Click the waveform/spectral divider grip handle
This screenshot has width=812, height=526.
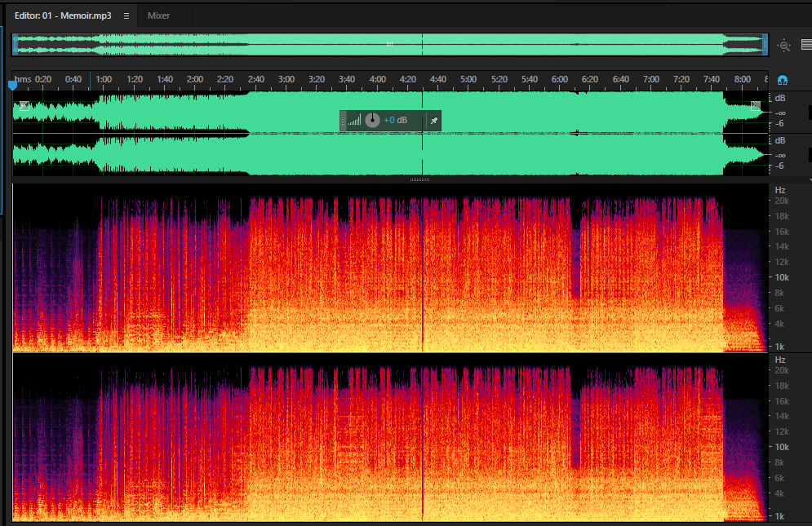pyautogui.click(x=419, y=179)
